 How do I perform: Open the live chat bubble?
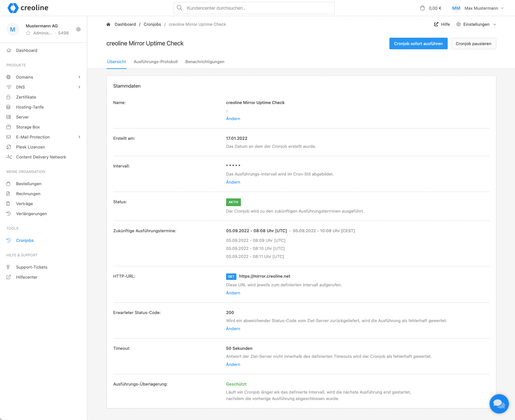coord(499,404)
